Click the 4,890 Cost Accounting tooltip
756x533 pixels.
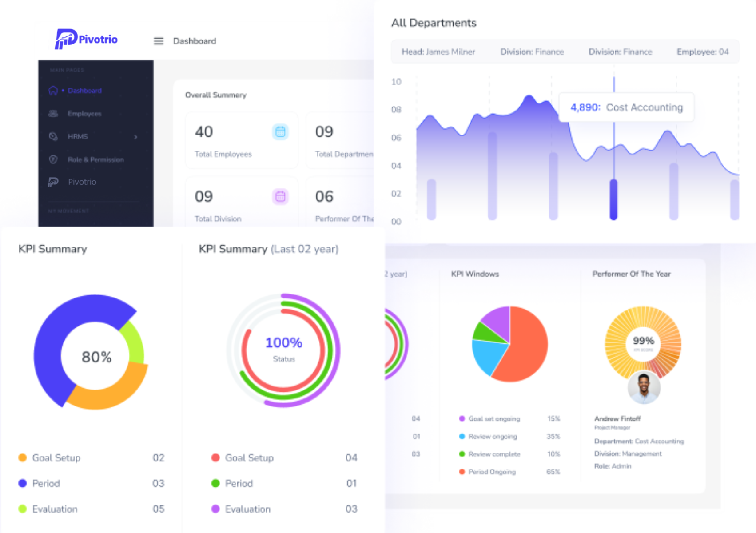[626, 107]
